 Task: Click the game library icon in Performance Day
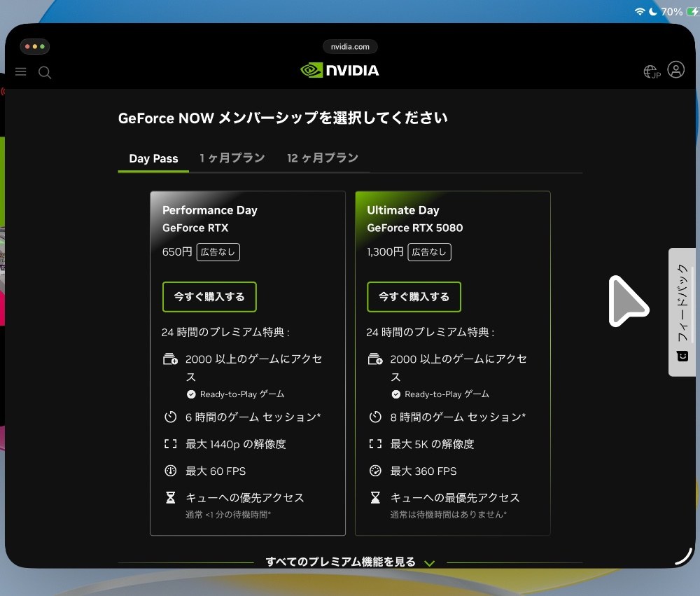click(x=170, y=359)
